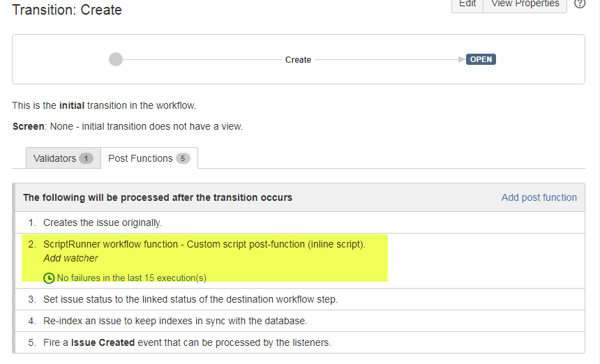Select the Set issue status post-function row
The height and width of the screenshot is (364, 600).
point(190,299)
